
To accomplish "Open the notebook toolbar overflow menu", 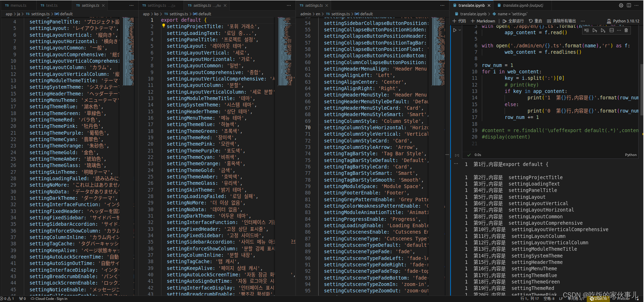I will (x=584, y=21).
